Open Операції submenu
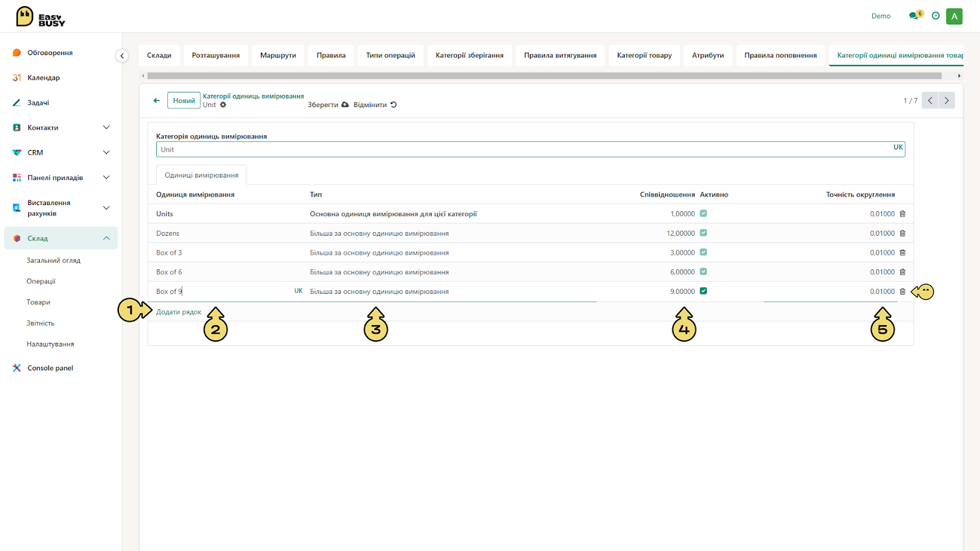This screenshot has width=980, height=551. point(41,281)
